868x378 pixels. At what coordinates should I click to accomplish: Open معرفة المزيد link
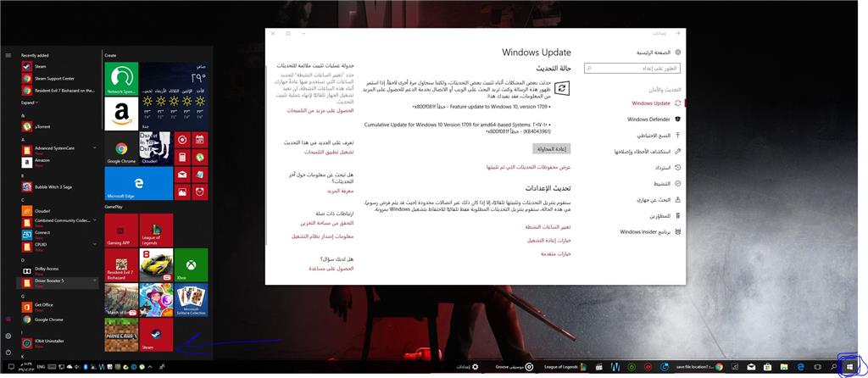point(340,191)
